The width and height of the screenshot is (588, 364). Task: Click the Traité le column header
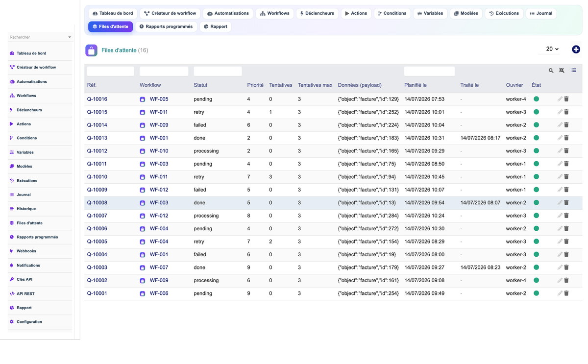pyautogui.click(x=469, y=85)
